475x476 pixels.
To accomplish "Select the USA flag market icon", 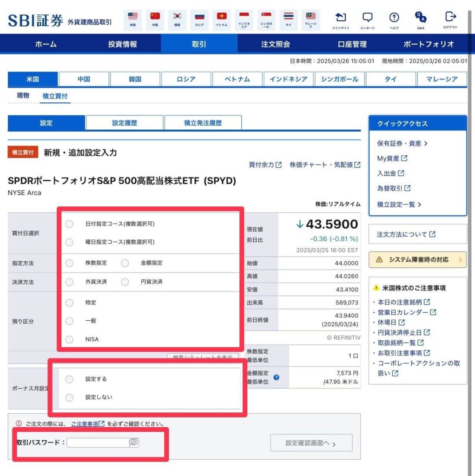I will pyautogui.click(x=132, y=20).
